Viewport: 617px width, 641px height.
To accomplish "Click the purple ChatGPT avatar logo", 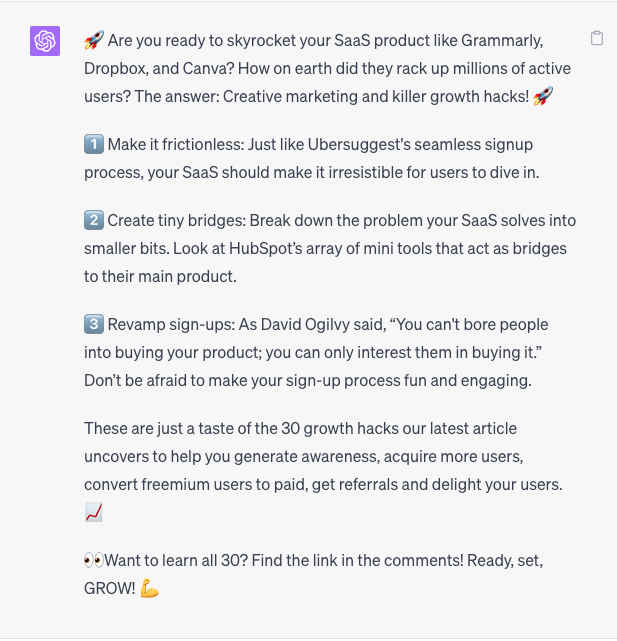I will (x=45, y=41).
